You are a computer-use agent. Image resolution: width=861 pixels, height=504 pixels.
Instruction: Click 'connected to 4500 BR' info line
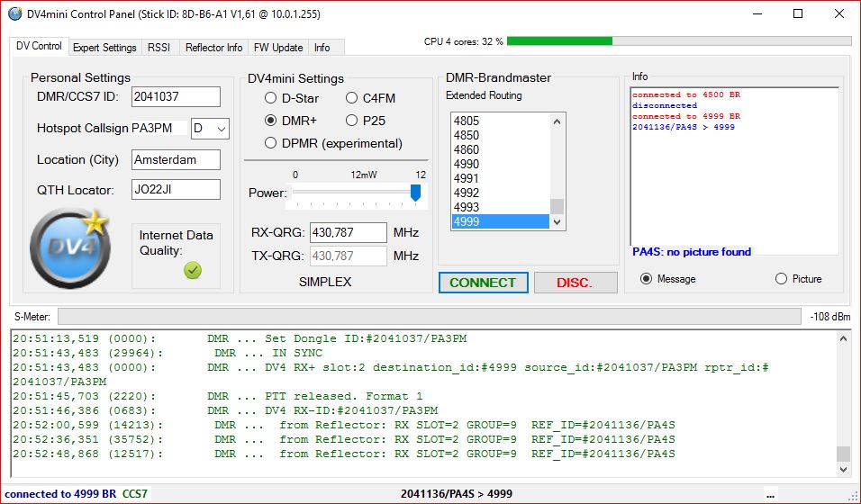(x=686, y=94)
